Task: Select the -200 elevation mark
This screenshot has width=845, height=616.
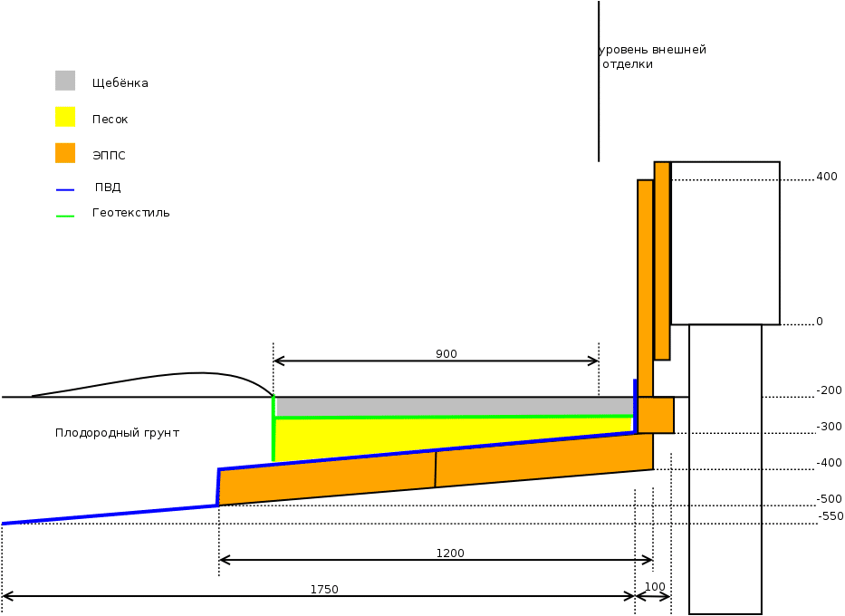Action: [829, 390]
